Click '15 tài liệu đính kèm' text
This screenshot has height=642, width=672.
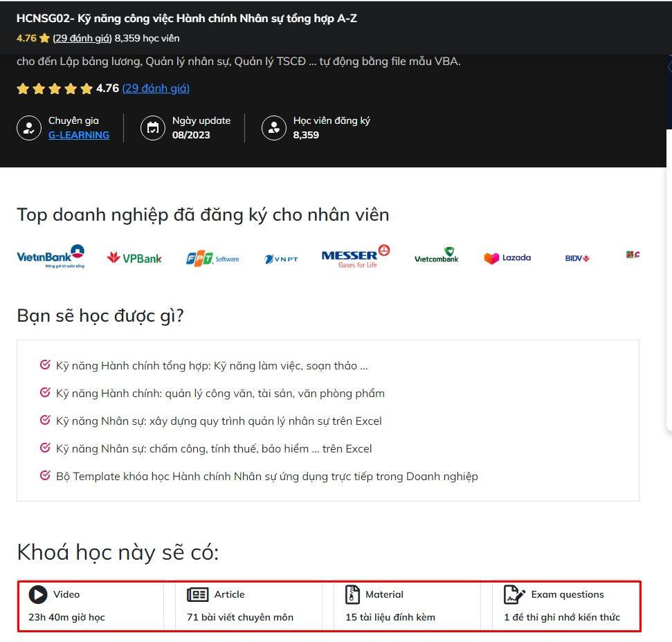pyautogui.click(x=390, y=617)
